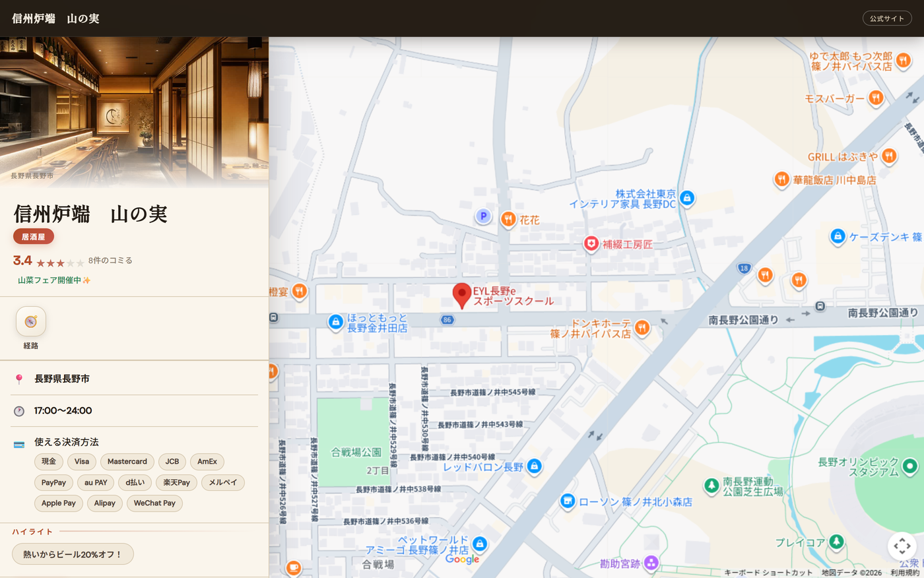Click the restaurant interior photo
Image resolution: width=924 pixels, height=578 pixels.
pyautogui.click(x=134, y=112)
